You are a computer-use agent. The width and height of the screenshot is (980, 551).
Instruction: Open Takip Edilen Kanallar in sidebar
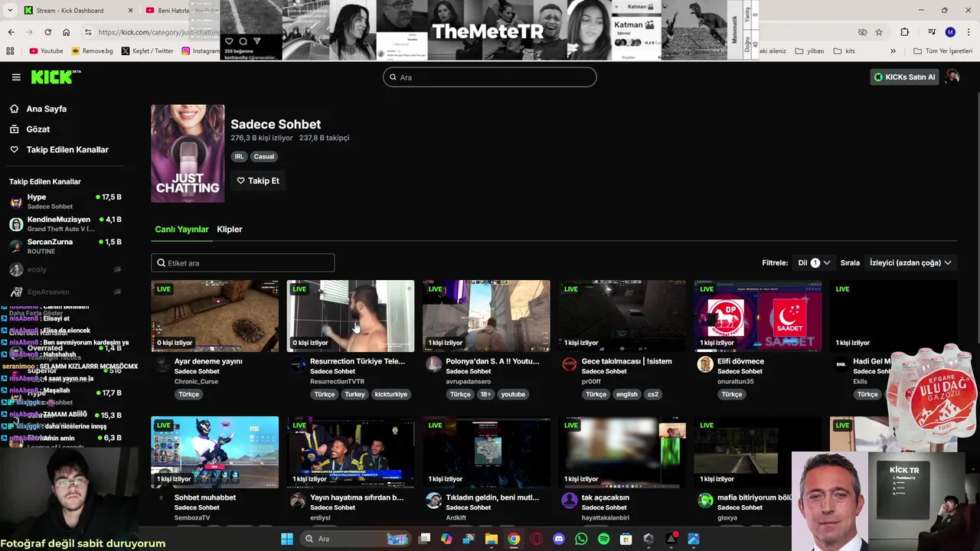(x=67, y=150)
